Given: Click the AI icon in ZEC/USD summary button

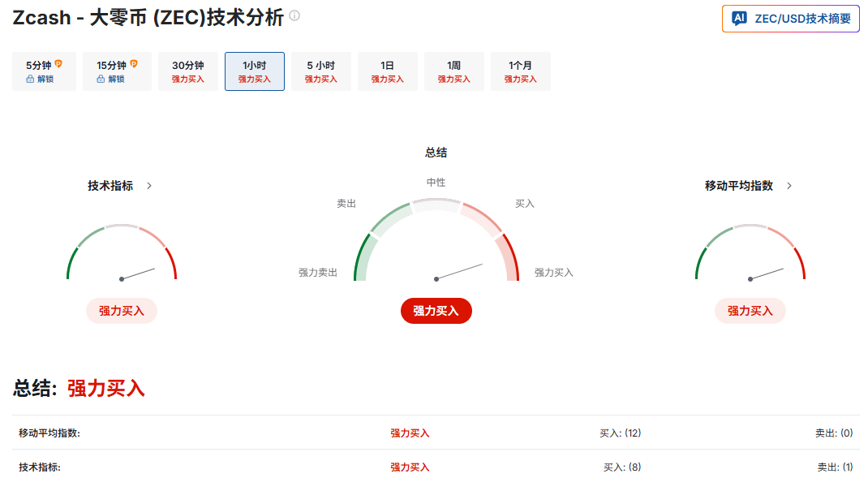Looking at the screenshot, I should click(740, 19).
